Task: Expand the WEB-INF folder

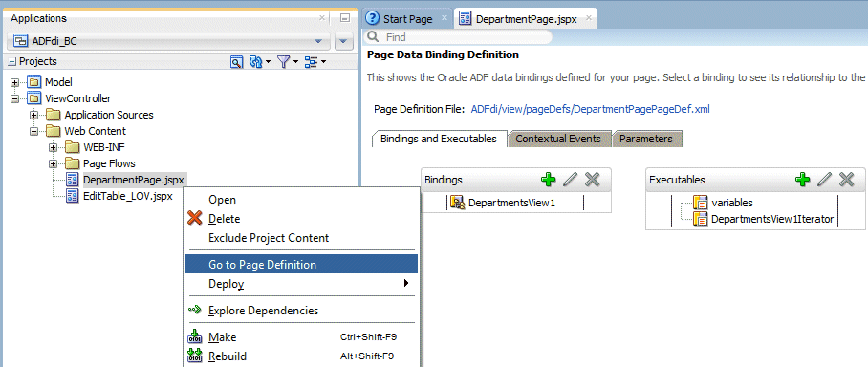Action: pos(54,148)
